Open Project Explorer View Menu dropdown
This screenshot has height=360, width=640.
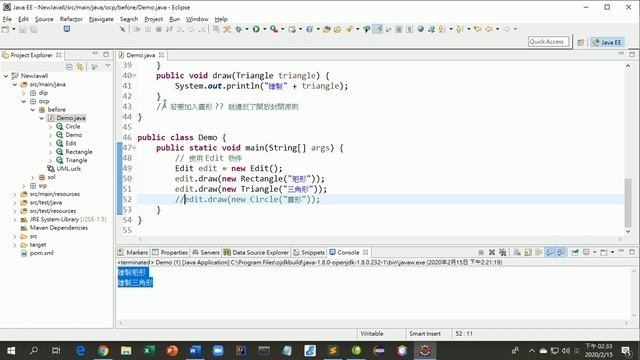tap(108, 66)
